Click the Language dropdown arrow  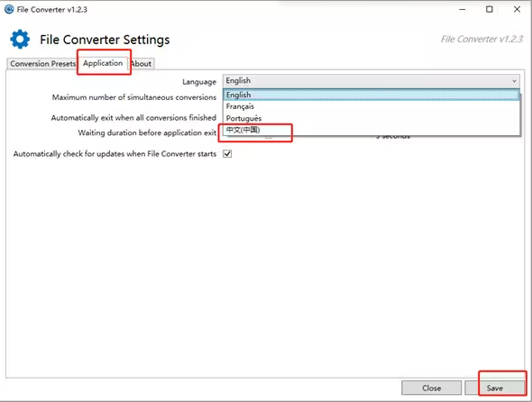pos(514,81)
